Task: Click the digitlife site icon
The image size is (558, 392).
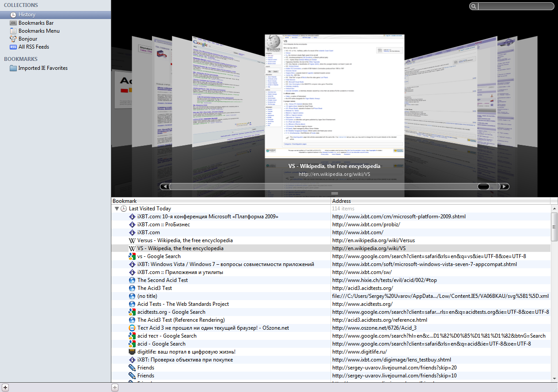Action: tap(132, 352)
